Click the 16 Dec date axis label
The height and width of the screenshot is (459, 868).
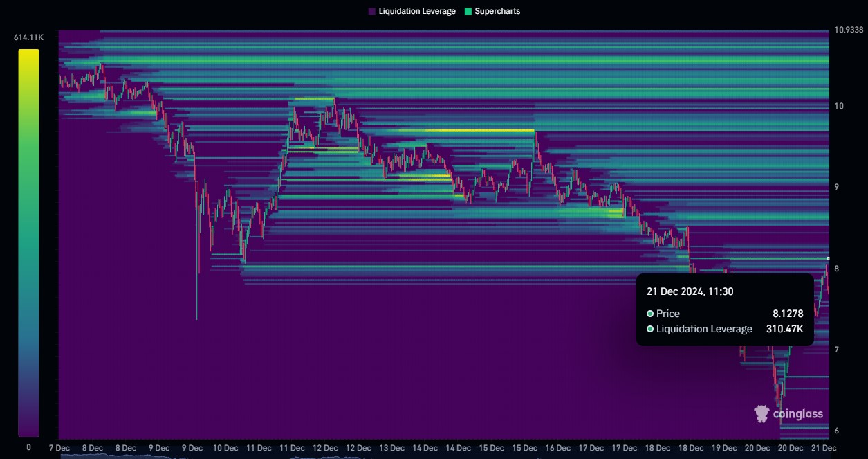click(x=557, y=448)
